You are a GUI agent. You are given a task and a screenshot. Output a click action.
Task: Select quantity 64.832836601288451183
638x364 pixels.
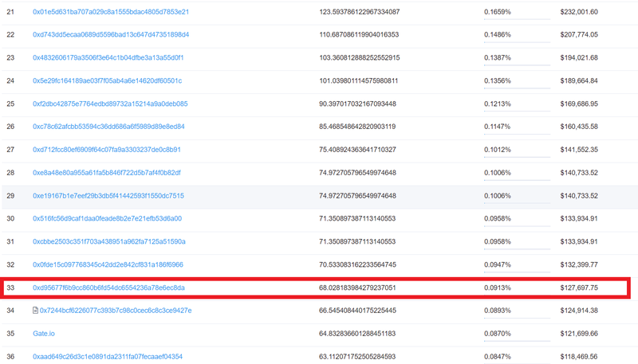(357, 334)
